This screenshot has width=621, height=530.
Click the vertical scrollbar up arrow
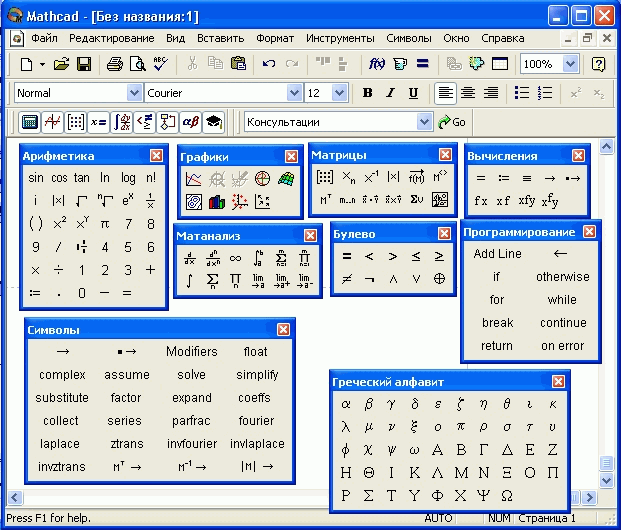pyautogui.click(x=606, y=147)
